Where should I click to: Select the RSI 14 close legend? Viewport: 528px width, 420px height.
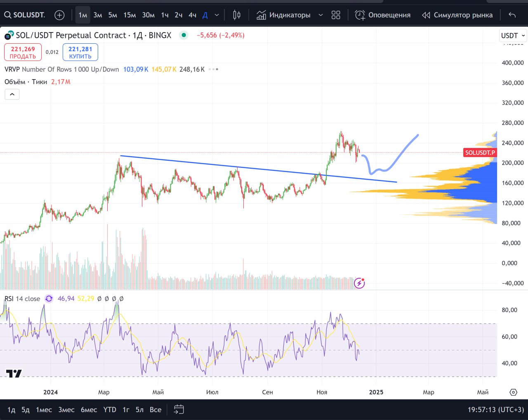tap(22, 299)
